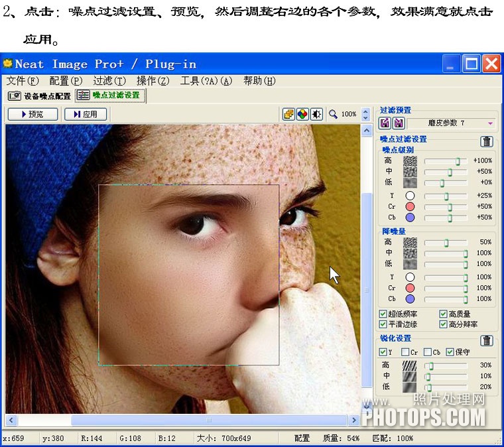This screenshot has height=447, width=504.
Task: Click the brightness contrast viewer icon
Action: tap(316, 114)
